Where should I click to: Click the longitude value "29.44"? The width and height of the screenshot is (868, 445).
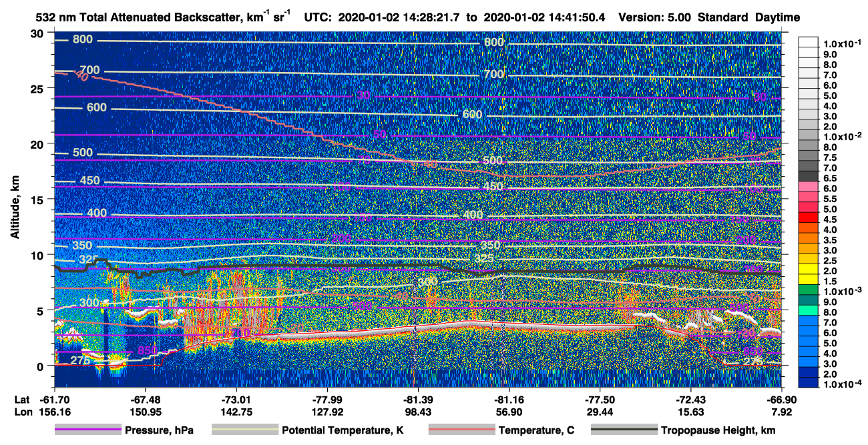[600, 412]
